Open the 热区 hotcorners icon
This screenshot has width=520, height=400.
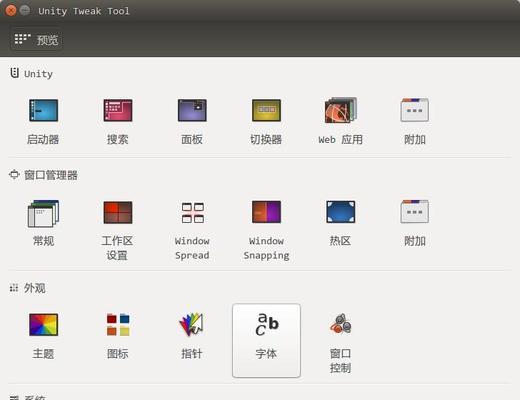tap(341, 212)
